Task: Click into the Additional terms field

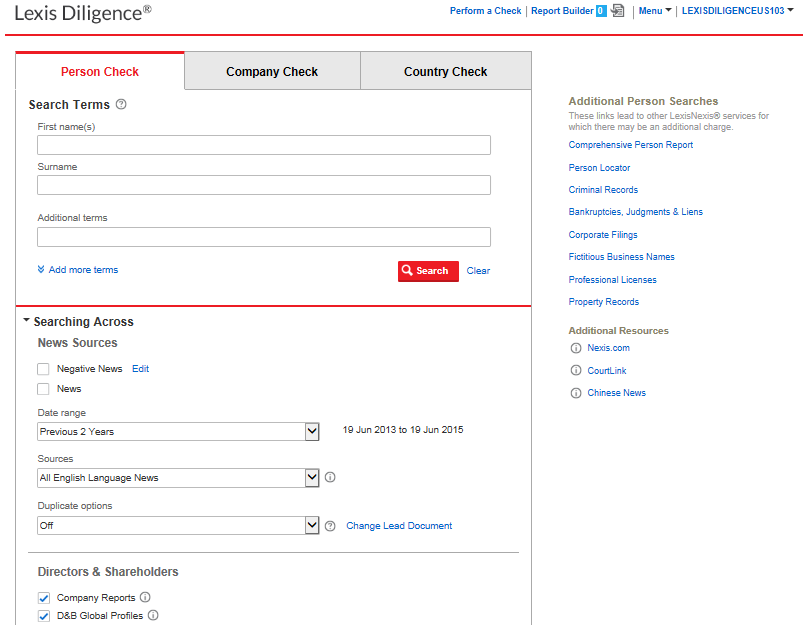Action: tap(264, 237)
